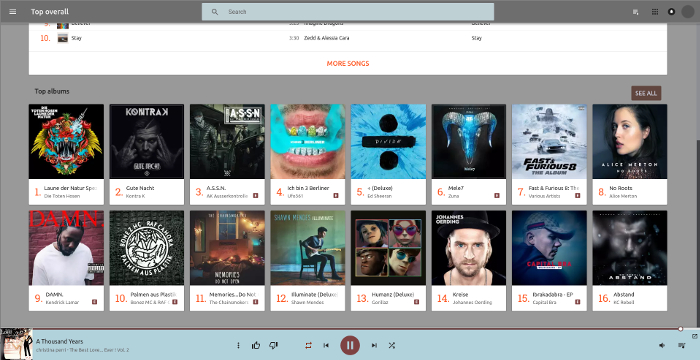The width and height of the screenshot is (700, 360).
Task: Click the icon left of the apps grid
Action: click(x=636, y=12)
